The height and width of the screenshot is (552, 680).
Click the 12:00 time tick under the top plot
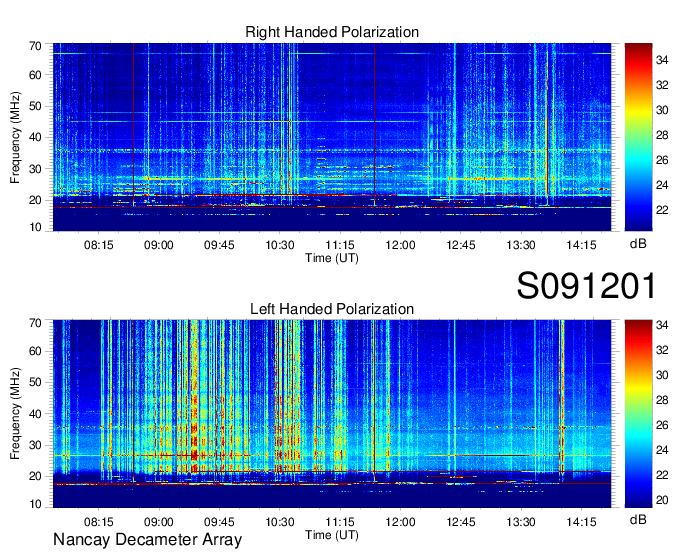[x=400, y=245]
